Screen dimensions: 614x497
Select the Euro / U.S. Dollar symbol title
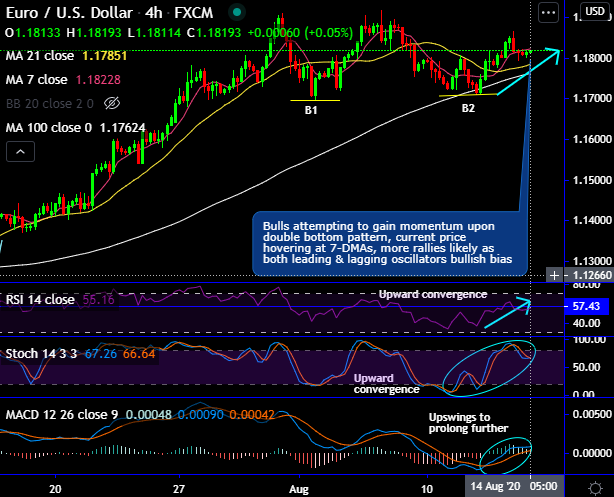[x=69, y=13]
